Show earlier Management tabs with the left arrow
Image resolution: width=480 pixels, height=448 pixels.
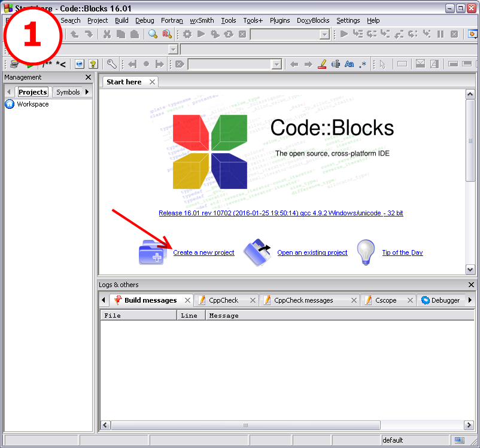[x=9, y=92]
